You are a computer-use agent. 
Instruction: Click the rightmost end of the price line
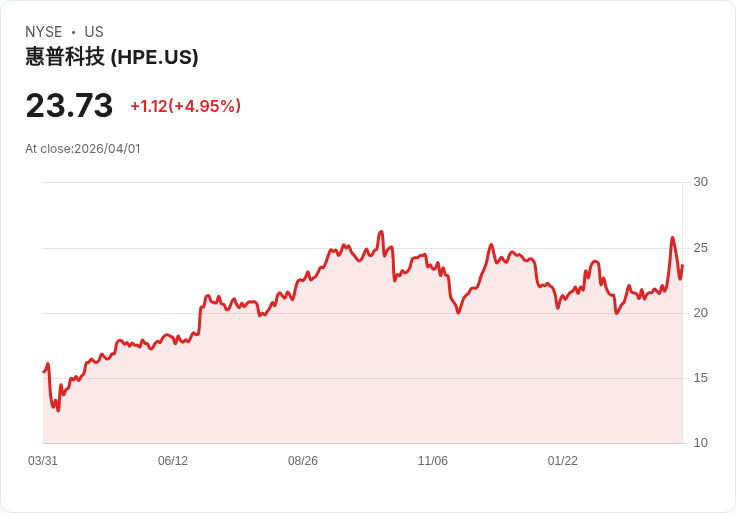[682, 265]
